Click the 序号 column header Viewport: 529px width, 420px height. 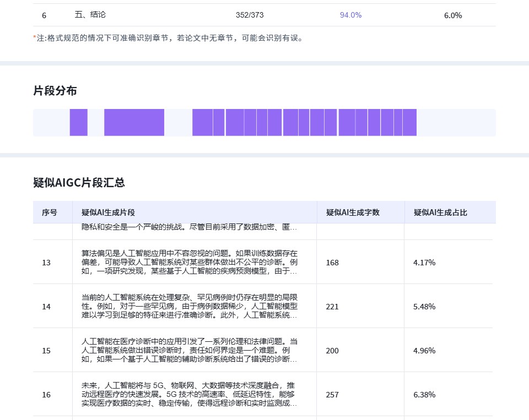point(50,212)
